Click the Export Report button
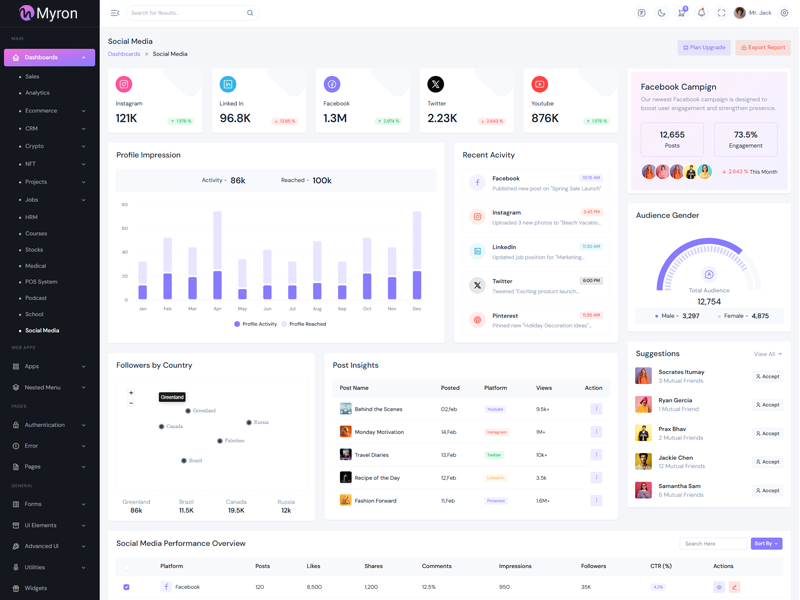The height and width of the screenshot is (600, 800). tap(763, 47)
